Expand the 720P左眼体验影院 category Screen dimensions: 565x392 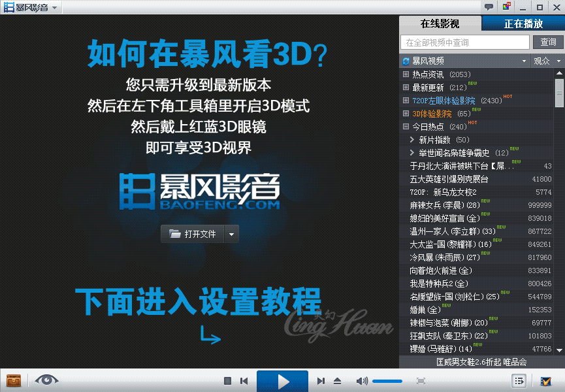click(406, 101)
